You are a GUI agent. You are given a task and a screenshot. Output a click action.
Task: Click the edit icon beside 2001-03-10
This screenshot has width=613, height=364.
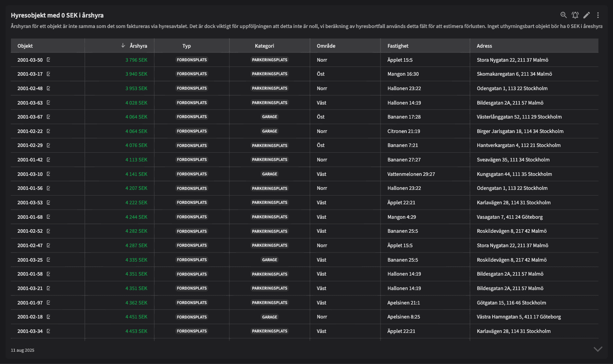click(49, 174)
